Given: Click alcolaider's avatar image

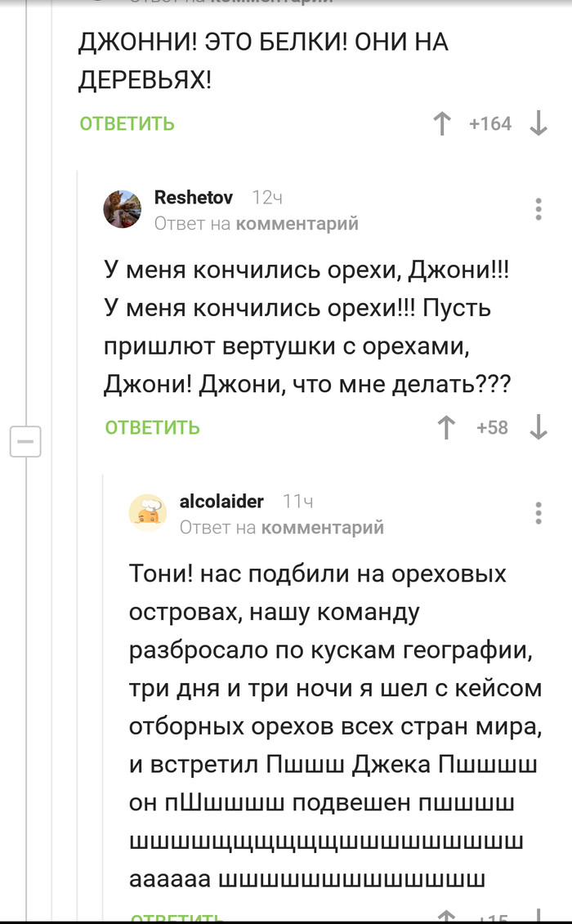Looking at the screenshot, I should (148, 515).
